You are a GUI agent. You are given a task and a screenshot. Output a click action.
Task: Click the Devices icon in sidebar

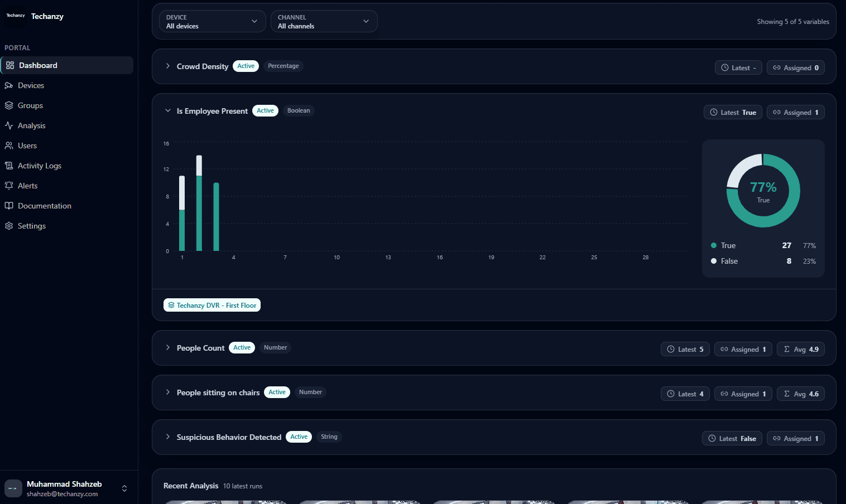tap(9, 85)
